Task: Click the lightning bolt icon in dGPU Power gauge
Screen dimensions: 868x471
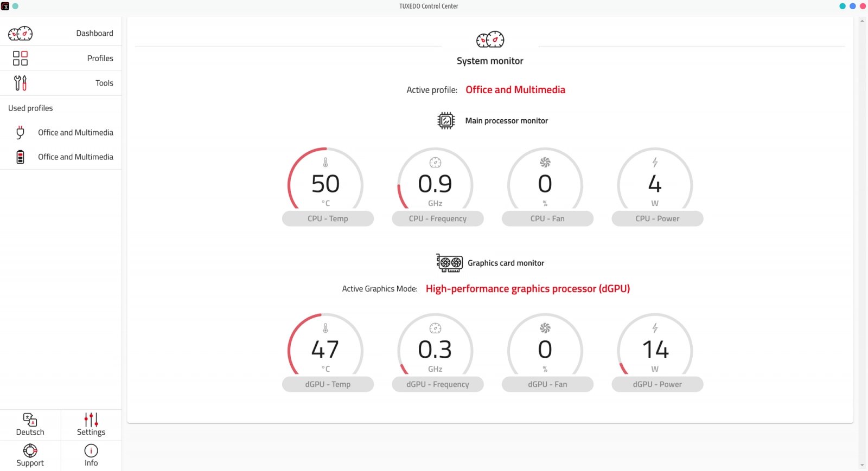Action: coord(655,328)
